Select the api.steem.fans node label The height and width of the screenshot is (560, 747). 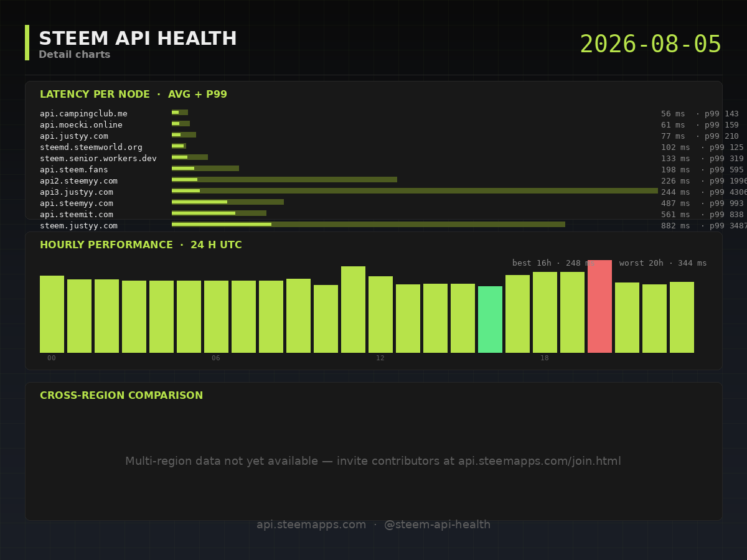pyautogui.click(x=74, y=170)
